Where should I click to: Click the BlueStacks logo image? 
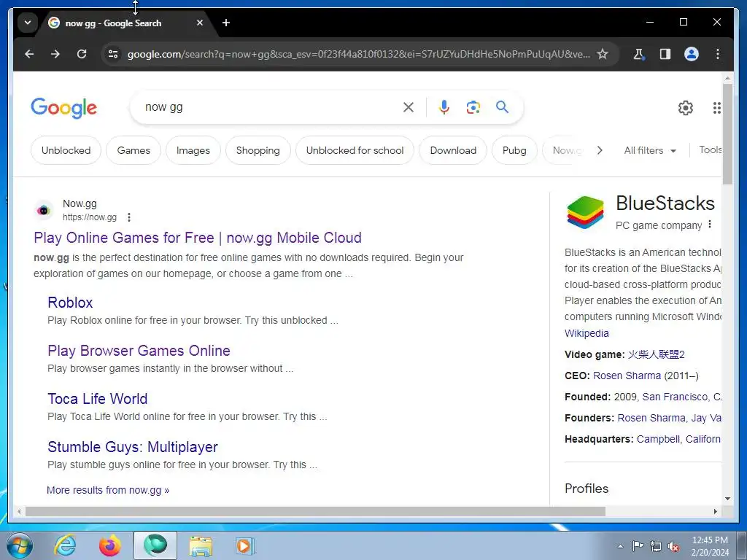(x=586, y=212)
